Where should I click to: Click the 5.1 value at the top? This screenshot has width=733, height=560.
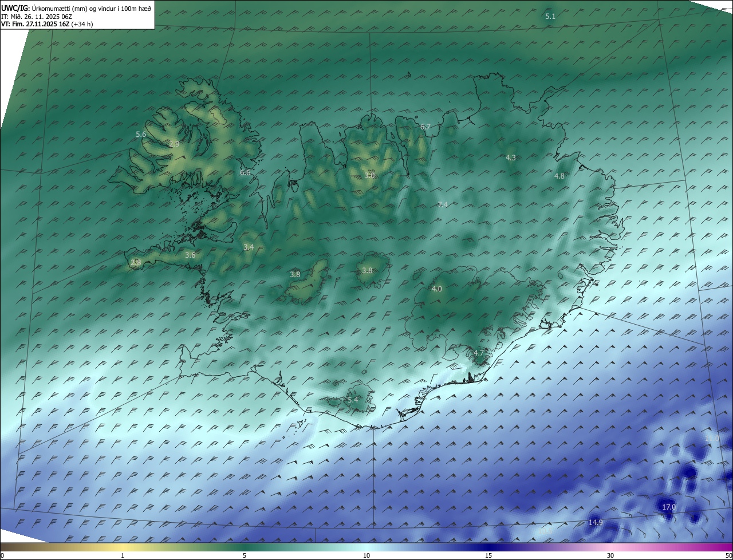click(550, 17)
